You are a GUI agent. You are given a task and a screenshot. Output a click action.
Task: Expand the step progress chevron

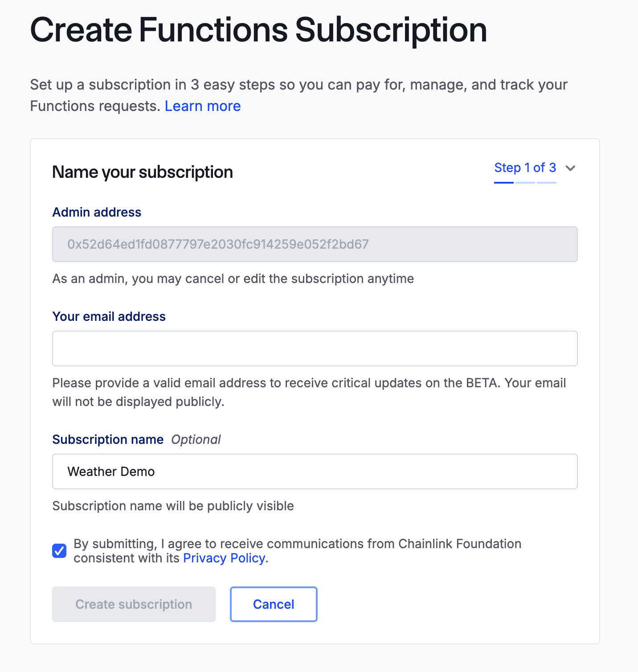pos(570,168)
